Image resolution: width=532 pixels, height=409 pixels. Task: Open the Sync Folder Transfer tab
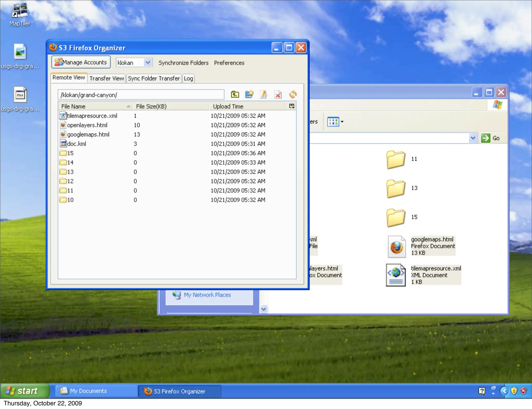154,78
